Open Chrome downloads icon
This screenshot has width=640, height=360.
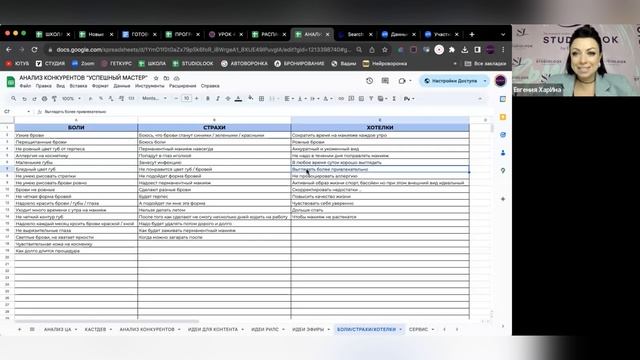pyautogui.click(x=464, y=49)
